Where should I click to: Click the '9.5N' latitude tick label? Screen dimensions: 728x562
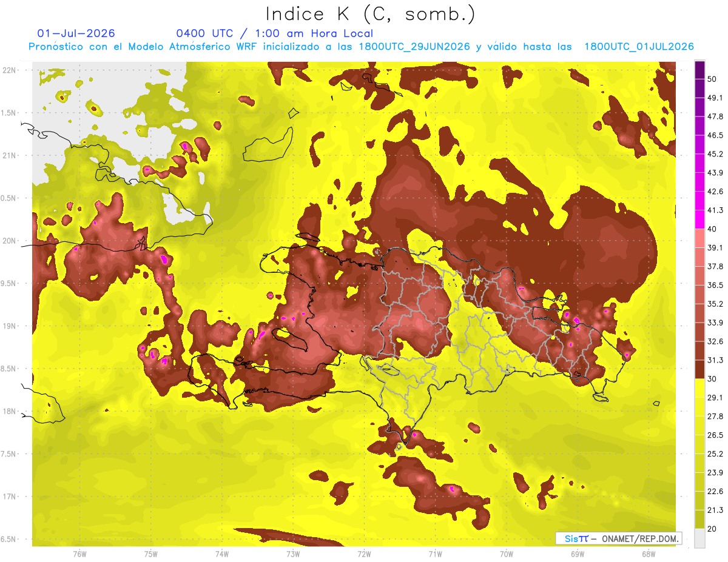(x=8, y=284)
